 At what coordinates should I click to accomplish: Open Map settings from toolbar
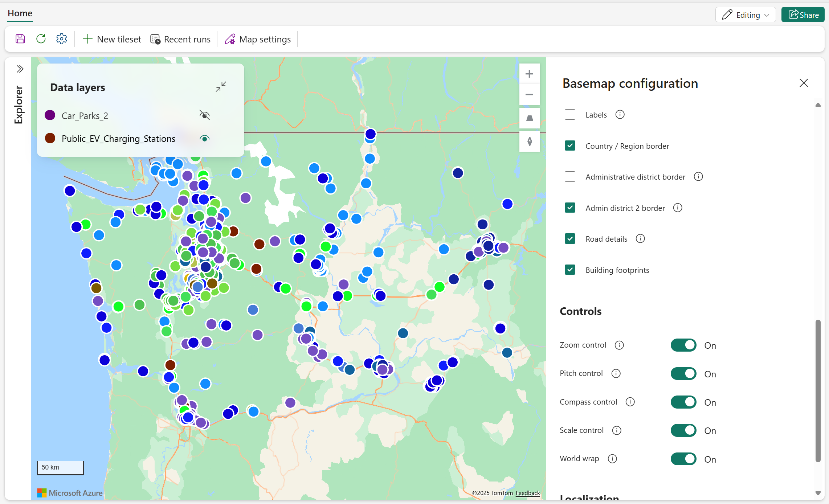(258, 39)
